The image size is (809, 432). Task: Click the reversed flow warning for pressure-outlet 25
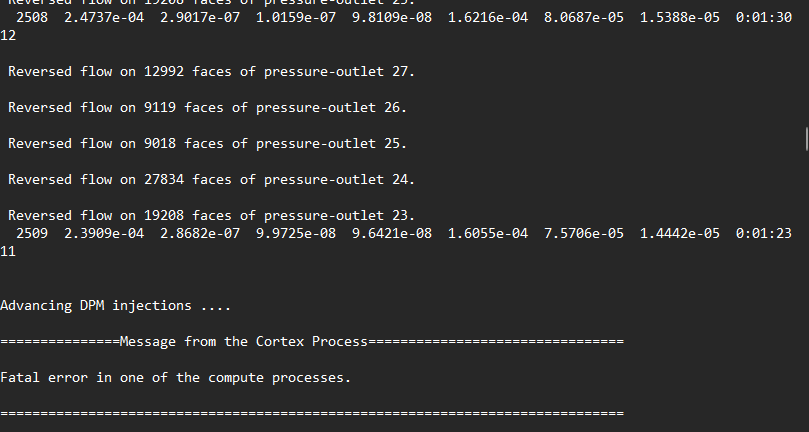point(207,143)
